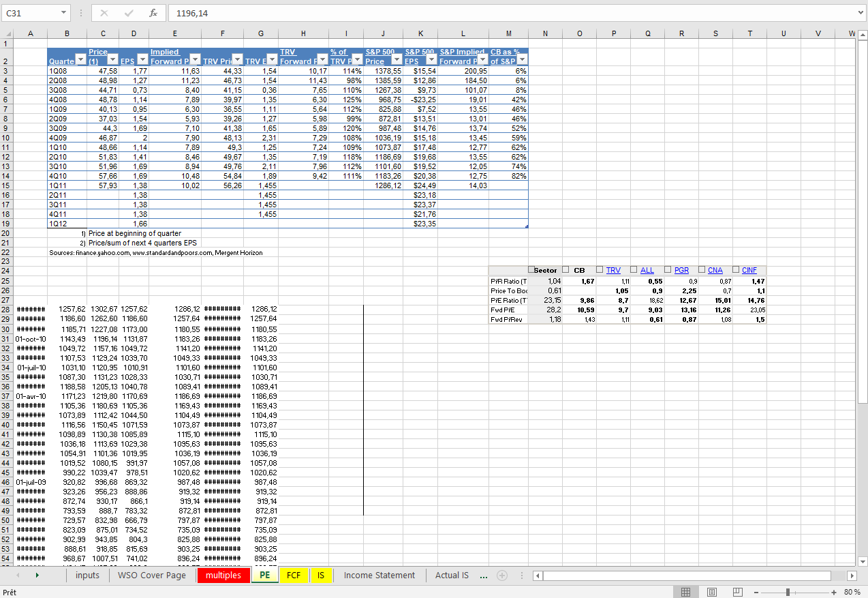Select the cell showing -$23,25
Screen dimensions: 868x598
[x=421, y=99]
